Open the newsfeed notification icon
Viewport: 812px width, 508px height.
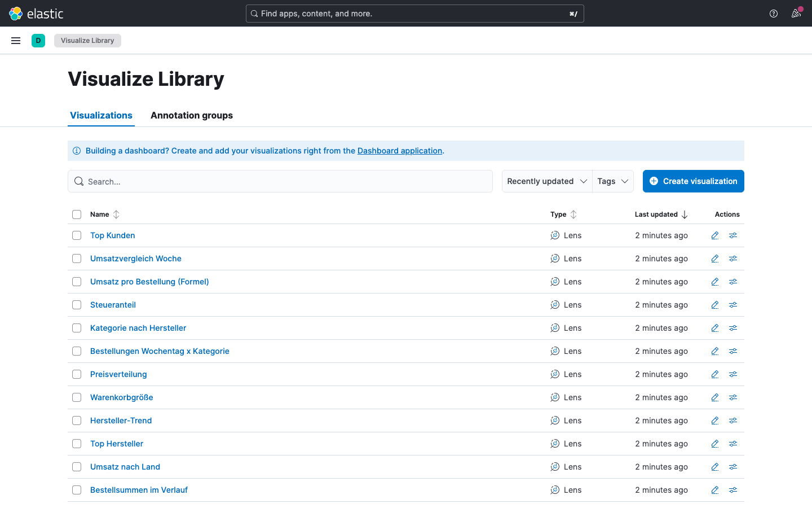click(796, 13)
